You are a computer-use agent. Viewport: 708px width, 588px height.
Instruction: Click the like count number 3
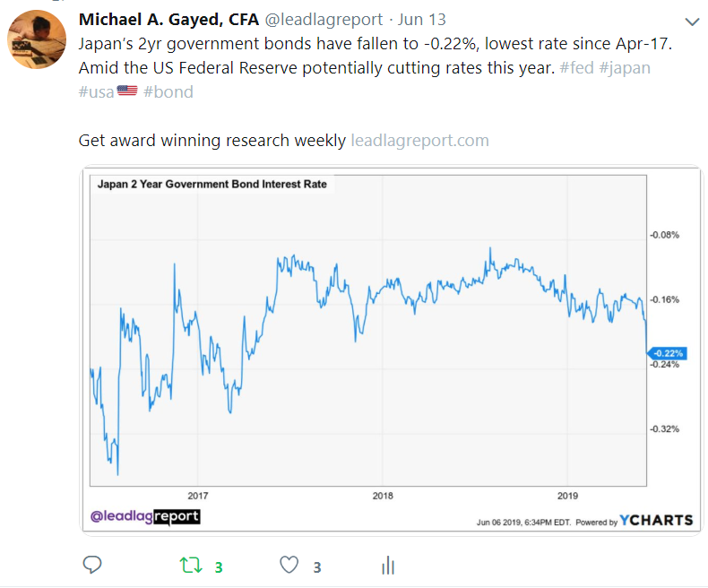pyautogui.click(x=316, y=566)
